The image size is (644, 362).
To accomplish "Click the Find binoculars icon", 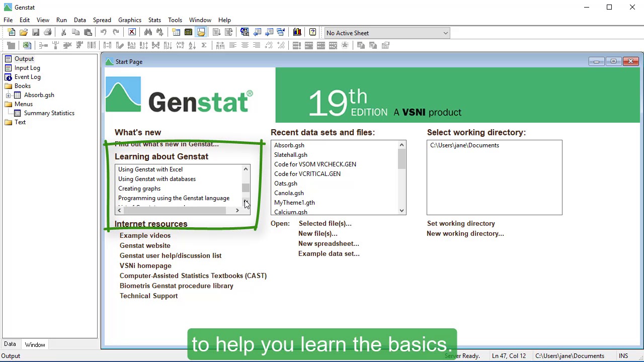I will pyautogui.click(x=148, y=33).
